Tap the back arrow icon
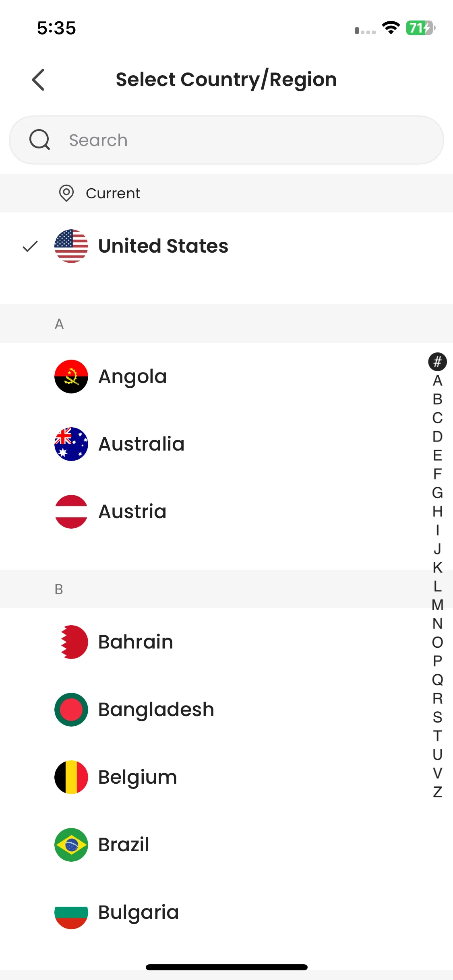This screenshot has width=453, height=980. coord(38,80)
